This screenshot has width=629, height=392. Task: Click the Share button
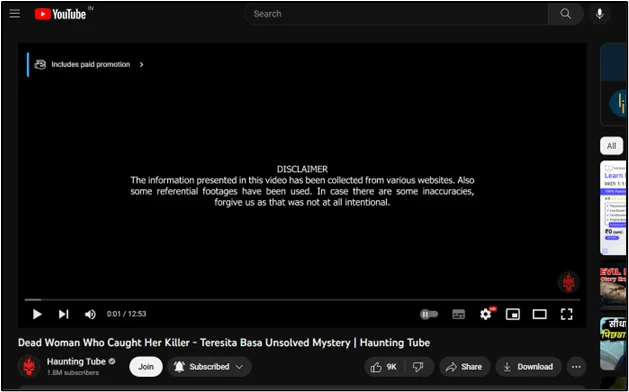tap(464, 367)
